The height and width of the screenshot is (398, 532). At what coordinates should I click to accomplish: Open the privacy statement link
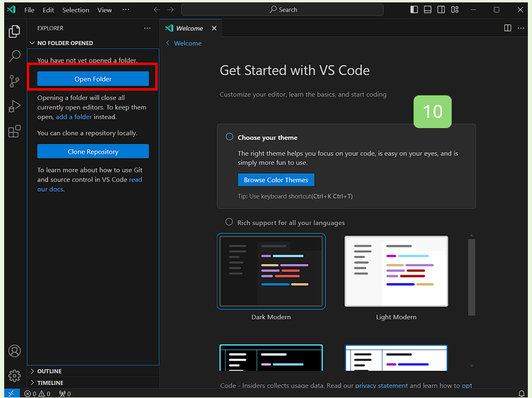(381, 385)
